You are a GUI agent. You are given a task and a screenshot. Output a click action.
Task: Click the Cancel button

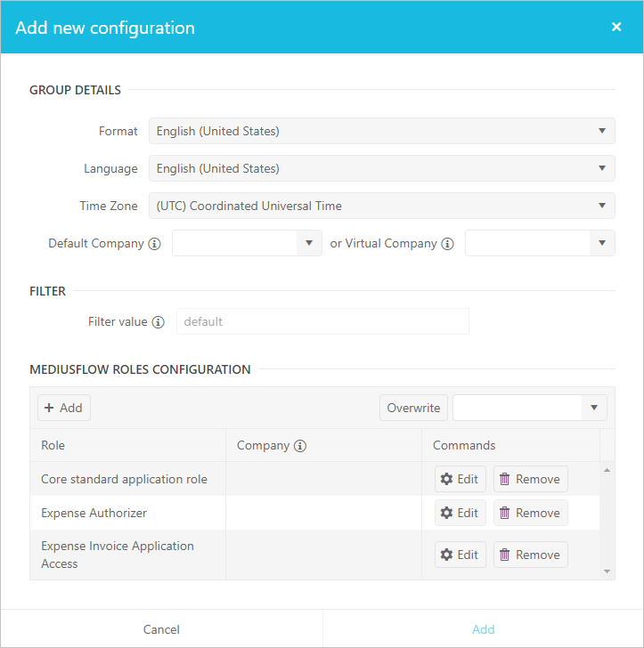click(161, 629)
